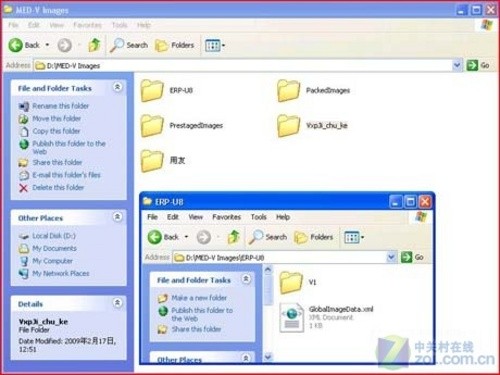The image size is (500, 375).
Task: Click Make a new folder
Action: tap(192, 298)
